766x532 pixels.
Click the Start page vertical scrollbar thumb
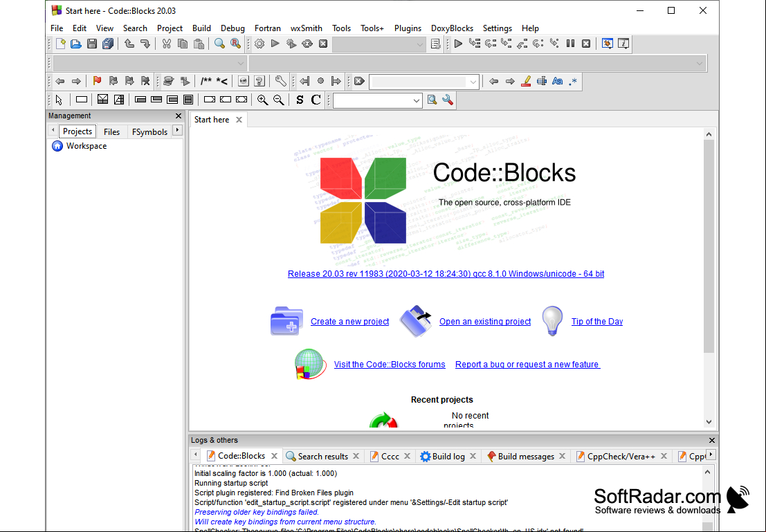(x=709, y=246)
